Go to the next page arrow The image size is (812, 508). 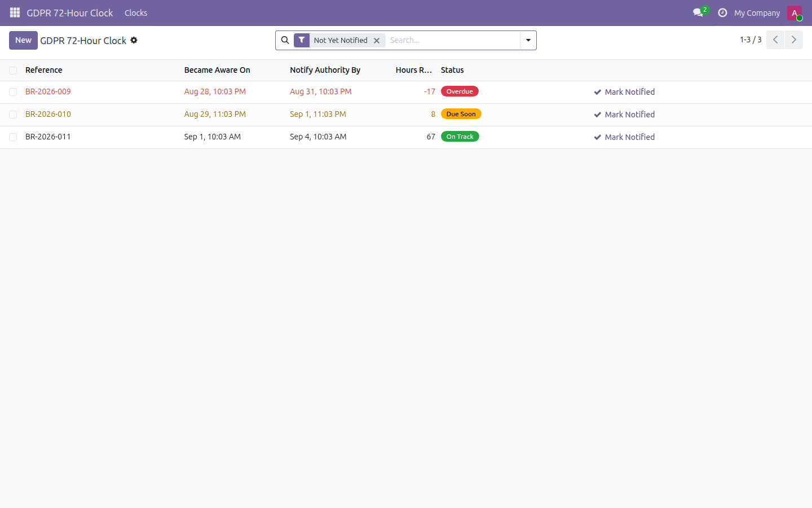794,40
